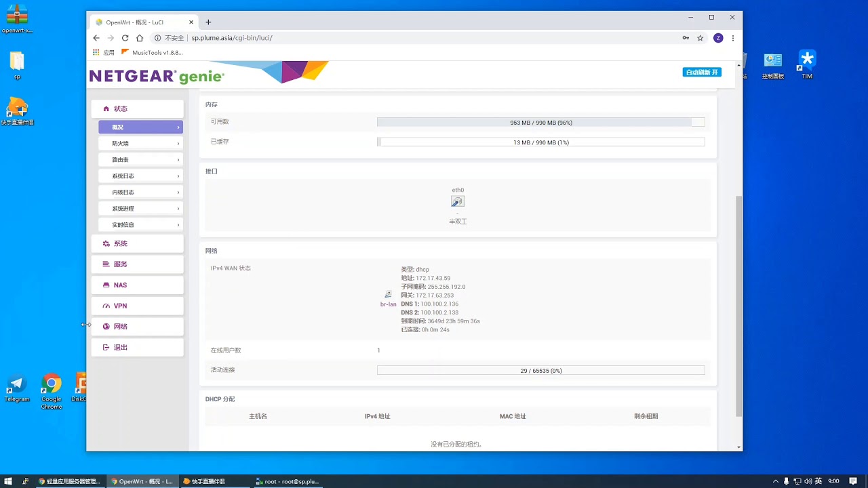
Task: Open Telegram desktop shortcut
Action: [x=17, y=389]
